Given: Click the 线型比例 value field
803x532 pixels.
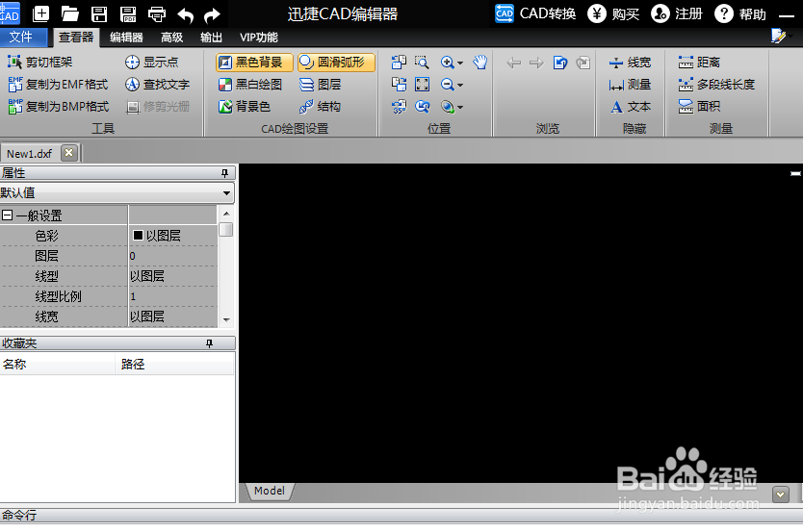Looking at the screenshot, I should 173,296.
